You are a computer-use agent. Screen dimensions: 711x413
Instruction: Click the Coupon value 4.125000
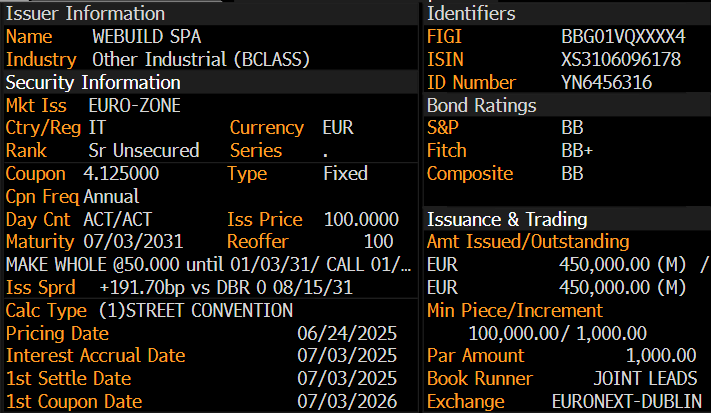[x=121, y=174]
